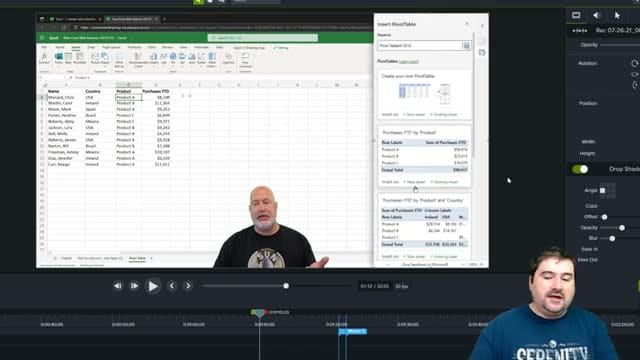The width and height of the screenshot is (640, 360).
Task: Click the top rotation axis icon
Action: (x=635, y=63)
